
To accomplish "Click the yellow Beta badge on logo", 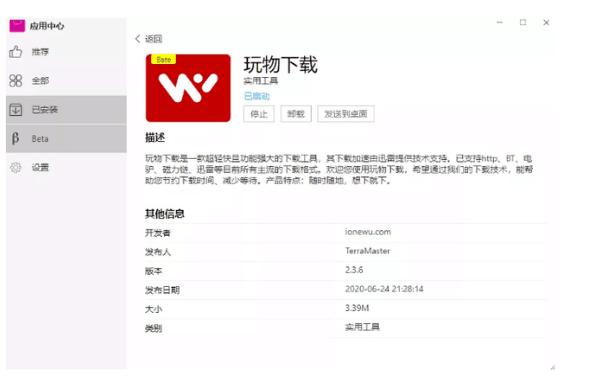I will click(x=164, y=59).
